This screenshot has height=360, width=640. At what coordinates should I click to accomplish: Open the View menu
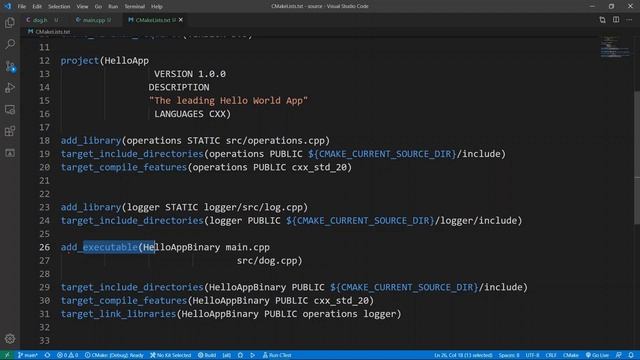point(82,7)
